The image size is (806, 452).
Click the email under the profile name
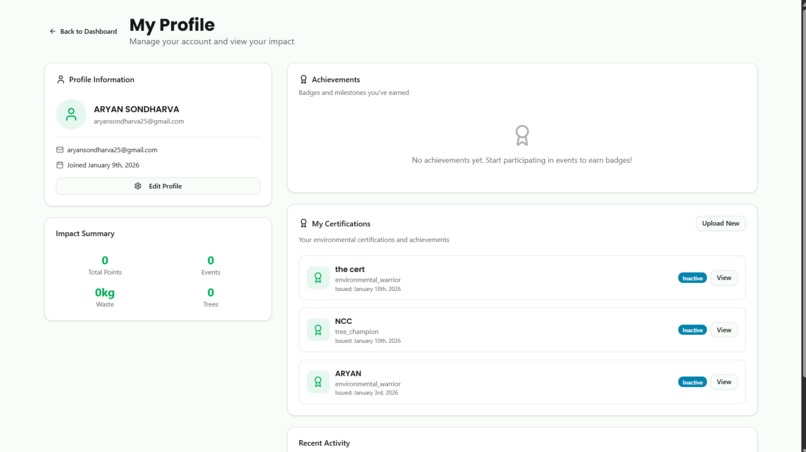coord(139,121)
